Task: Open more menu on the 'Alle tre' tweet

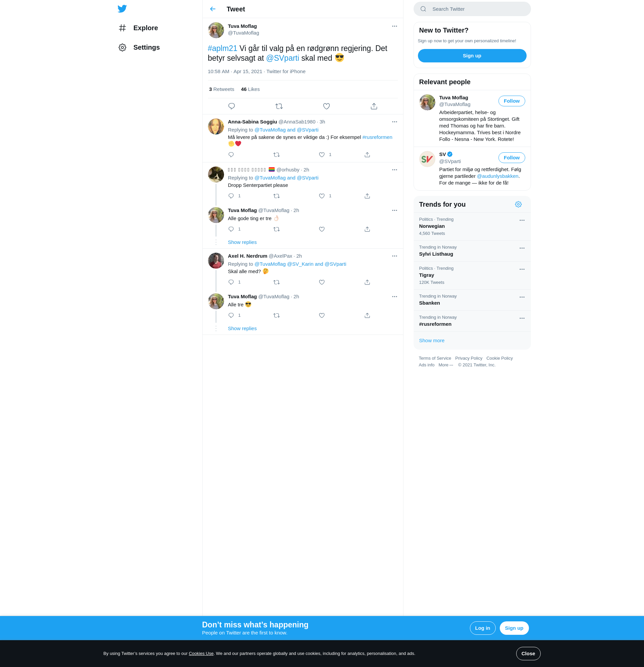Action: (394, 297)
